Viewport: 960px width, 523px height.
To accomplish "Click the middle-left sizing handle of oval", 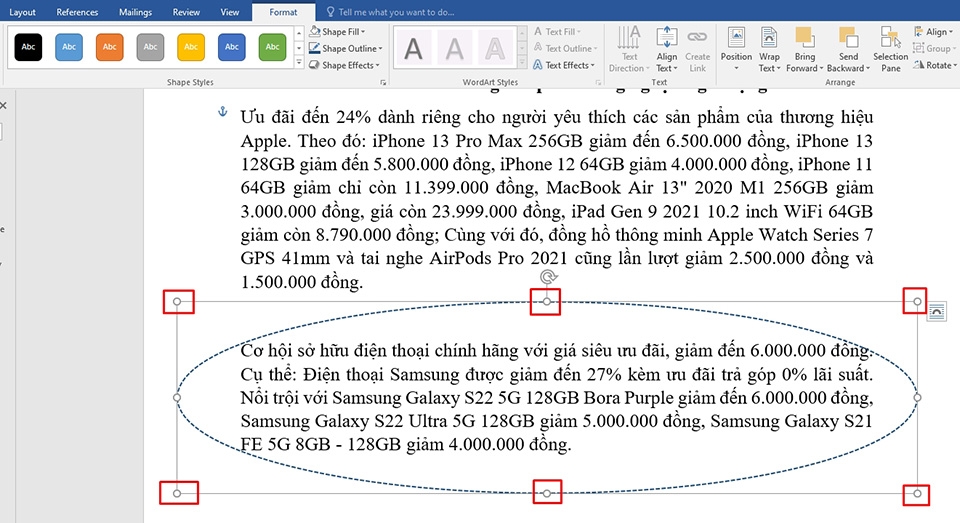I will coord(177,397).
